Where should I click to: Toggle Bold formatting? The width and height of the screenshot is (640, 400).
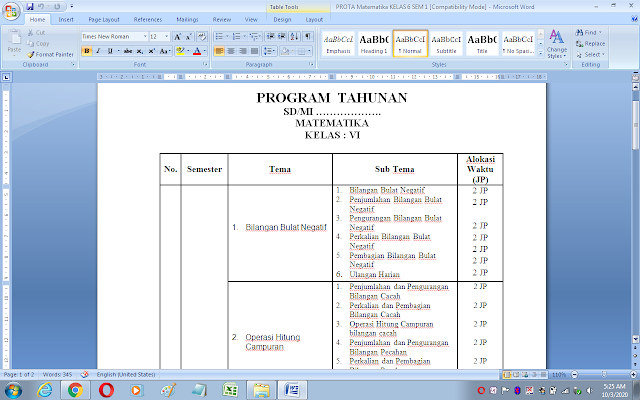pyautogui.click(x=87, y=51)
